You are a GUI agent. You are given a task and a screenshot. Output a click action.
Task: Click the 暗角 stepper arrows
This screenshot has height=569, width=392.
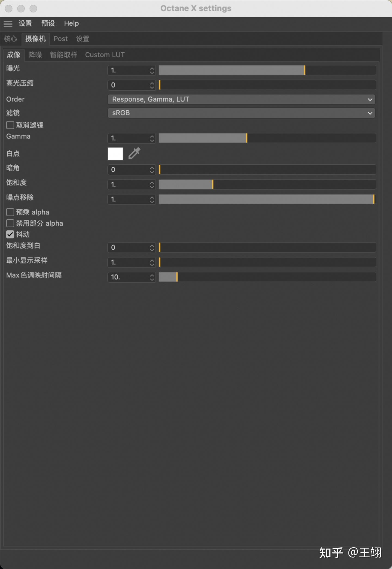[152, 170]
